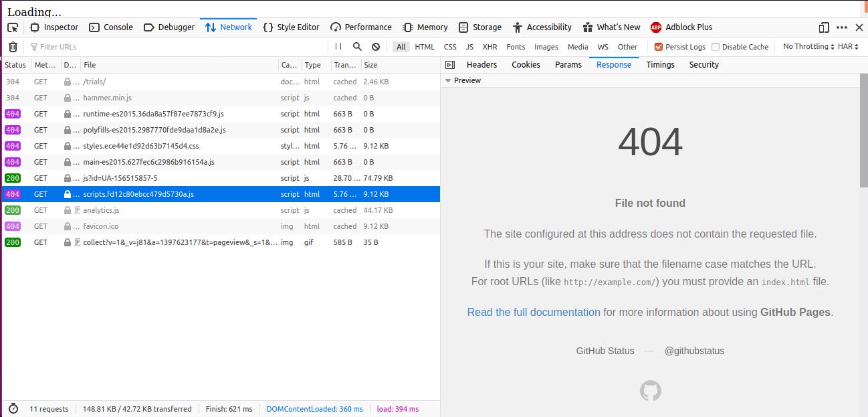This screenshot has width=868, height=417.
Task: Click 200 status badge for js?id=UA-156515857-5
Action: coord(13,178)
